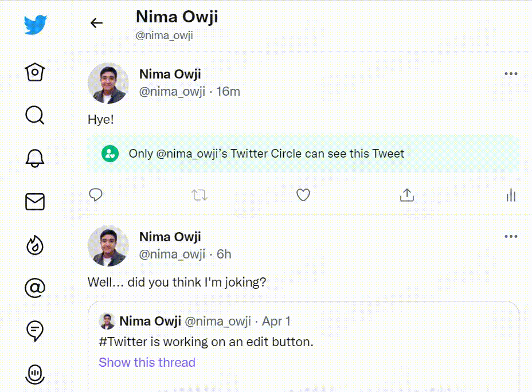
Task: Open the Mentions @ icon
Action: (x=35, y=288)
